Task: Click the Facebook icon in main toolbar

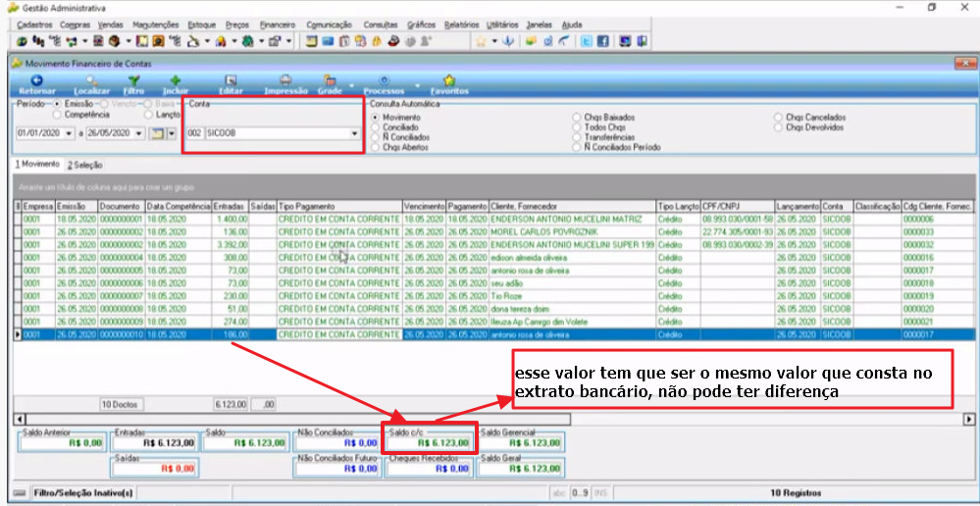Action: tap(602, 41)
